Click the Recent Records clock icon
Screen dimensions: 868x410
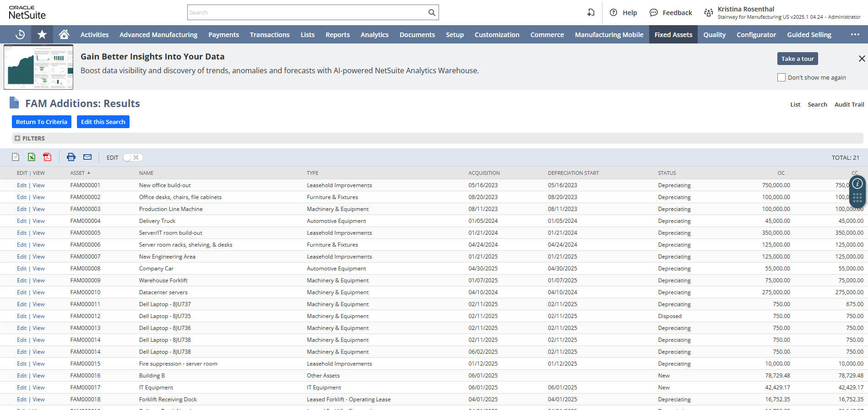pyautogui.click(x=20, y=34)
